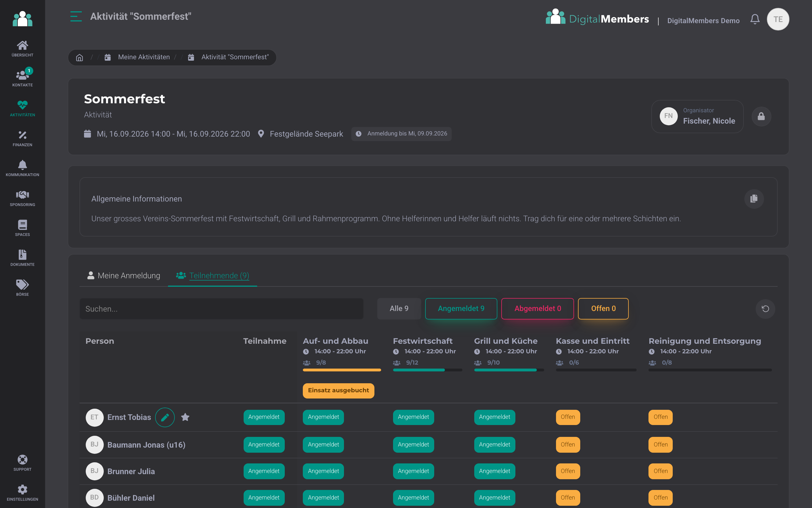Filter by Angemeldet 9
This screenshot has width=812, height=508.
pos(461,308)
